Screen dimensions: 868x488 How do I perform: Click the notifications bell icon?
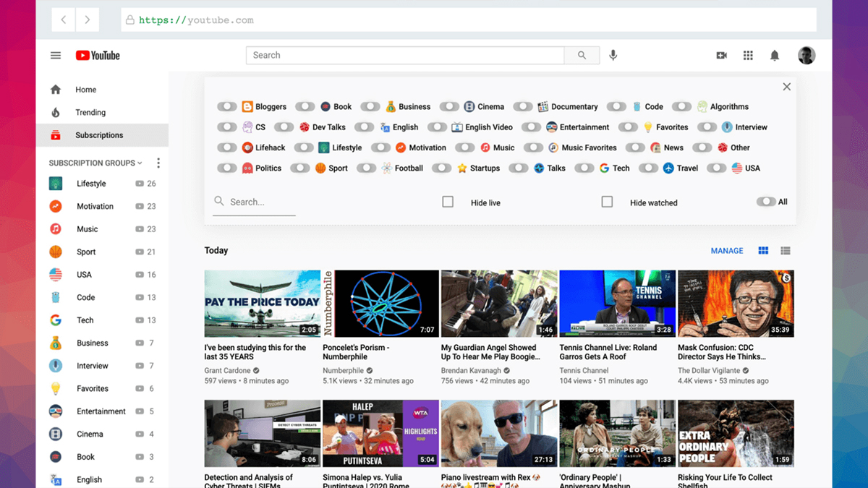coord(775,56)
